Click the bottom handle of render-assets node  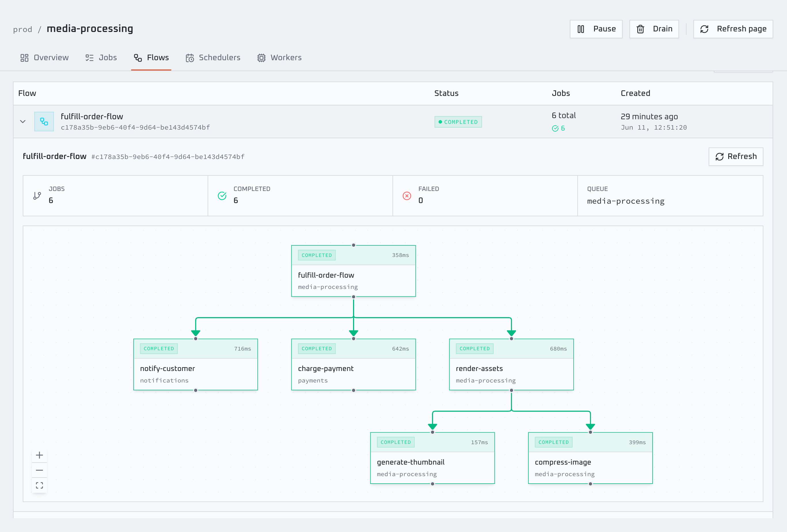point(511,390)
